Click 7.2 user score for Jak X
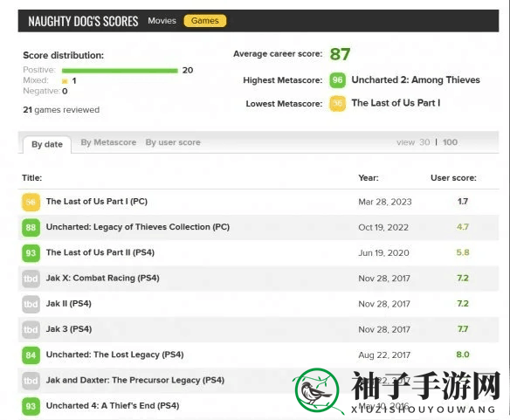The image size is (510, 420). pos(463,279)
